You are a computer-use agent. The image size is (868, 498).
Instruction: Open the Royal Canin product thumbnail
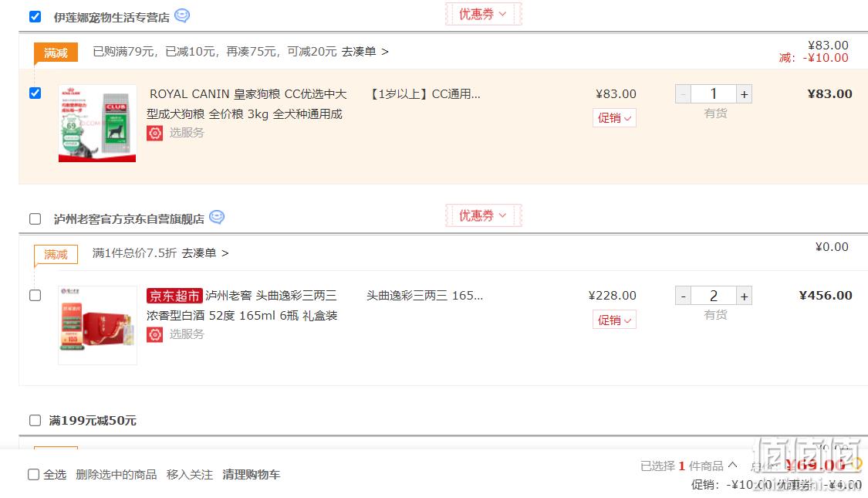point(97,124)
